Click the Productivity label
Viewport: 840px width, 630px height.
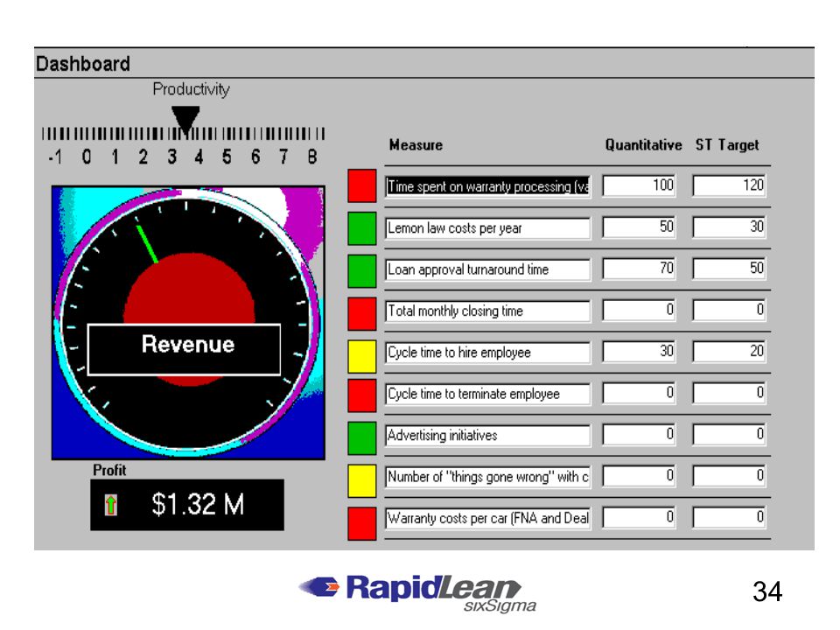(192, 89)
